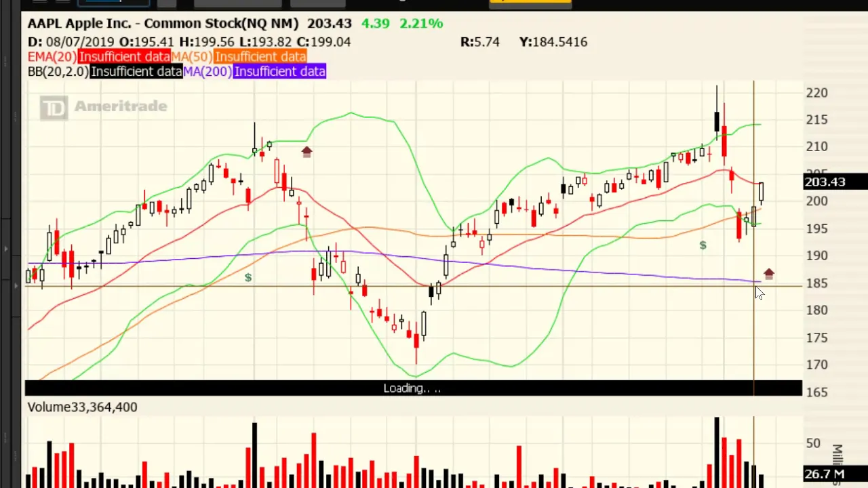The width and height of the screenshot is (868, 488).
Task: Click the red arrow marker near the 210 peak
Action: pyautogui.click(x=307, y=152)
